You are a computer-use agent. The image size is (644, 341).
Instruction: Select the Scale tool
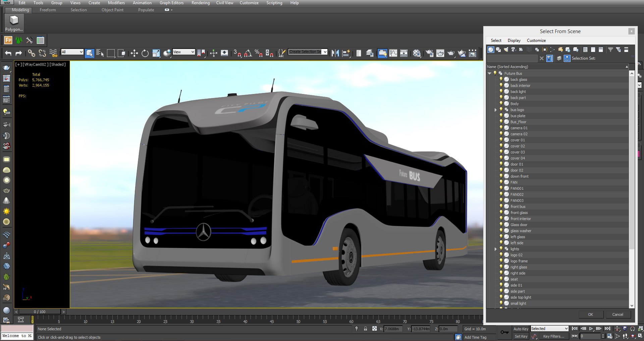click(x=156, y=53)
